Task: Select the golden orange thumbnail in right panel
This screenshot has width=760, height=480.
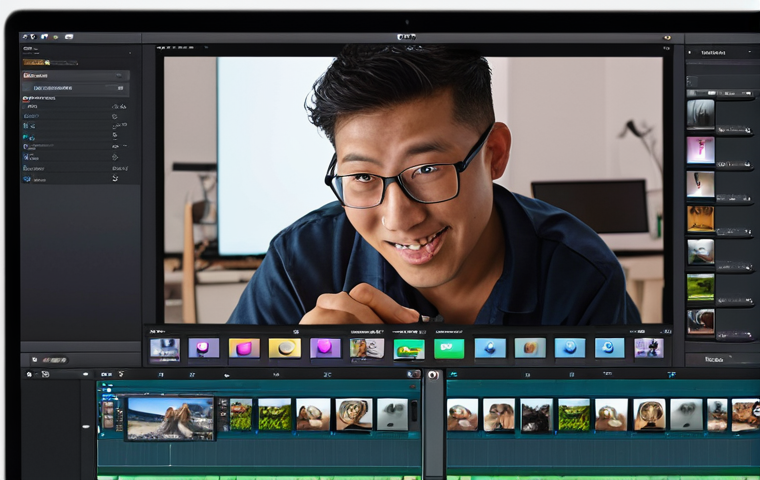Action: [x=700, y=219]
